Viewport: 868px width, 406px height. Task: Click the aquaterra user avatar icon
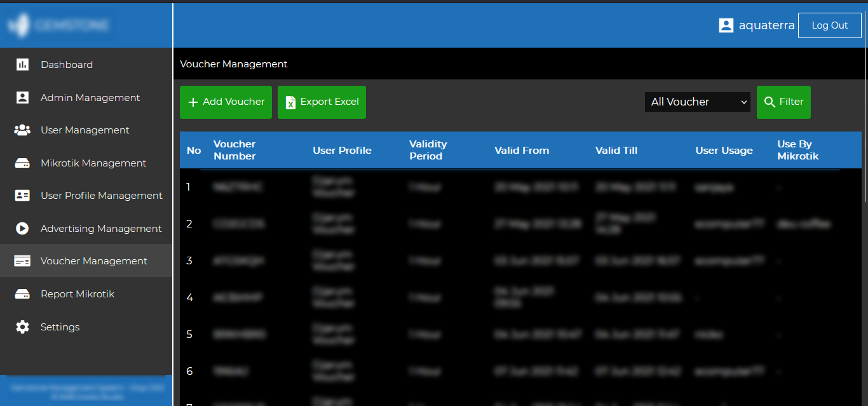click(x=726, y=25)
